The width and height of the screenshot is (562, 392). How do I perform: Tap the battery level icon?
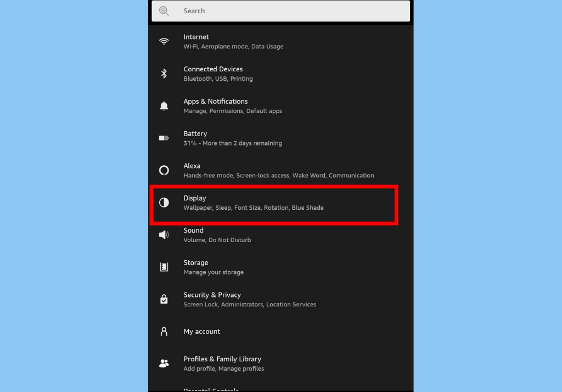point(164,138)
